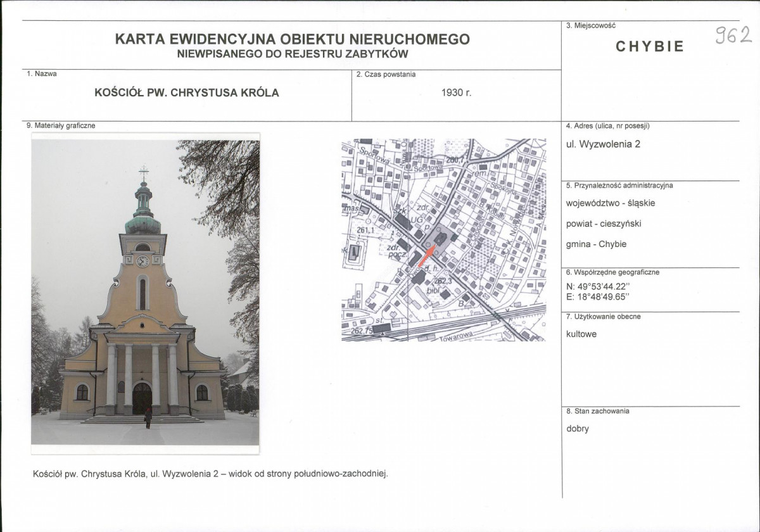Click the label "7. Użytkowanie obecne"
The width and height of the screenshot is (760, 532).
click(603, 316)
